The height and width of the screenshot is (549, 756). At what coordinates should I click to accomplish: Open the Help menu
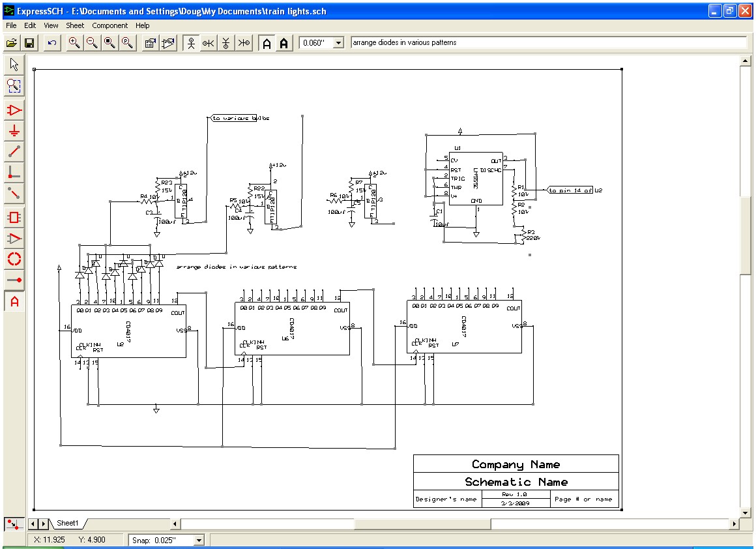[x=142, y=25]
